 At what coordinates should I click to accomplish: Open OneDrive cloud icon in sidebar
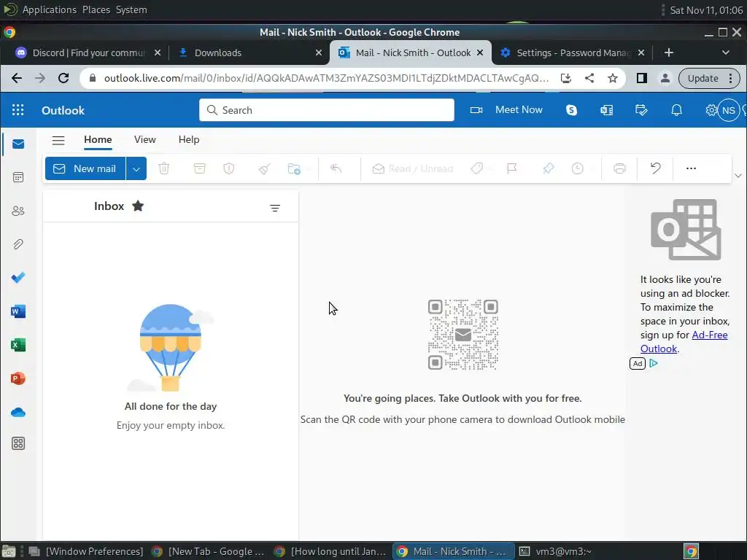[18, 412]
